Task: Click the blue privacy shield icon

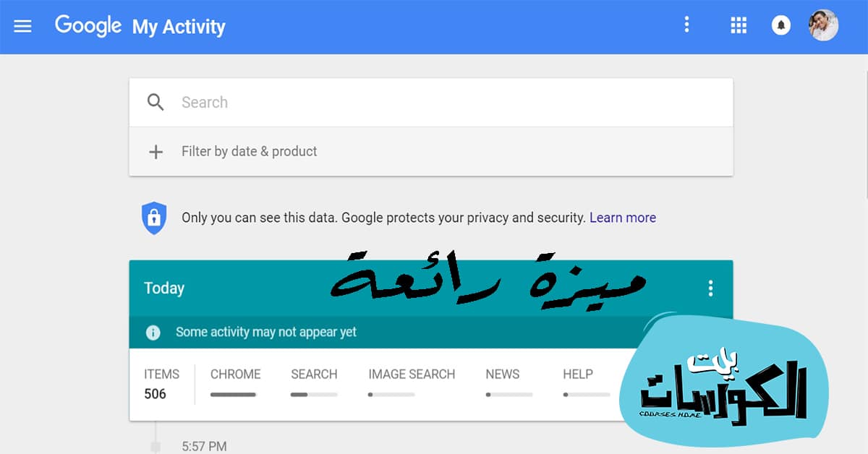Action: coord(153,218)
